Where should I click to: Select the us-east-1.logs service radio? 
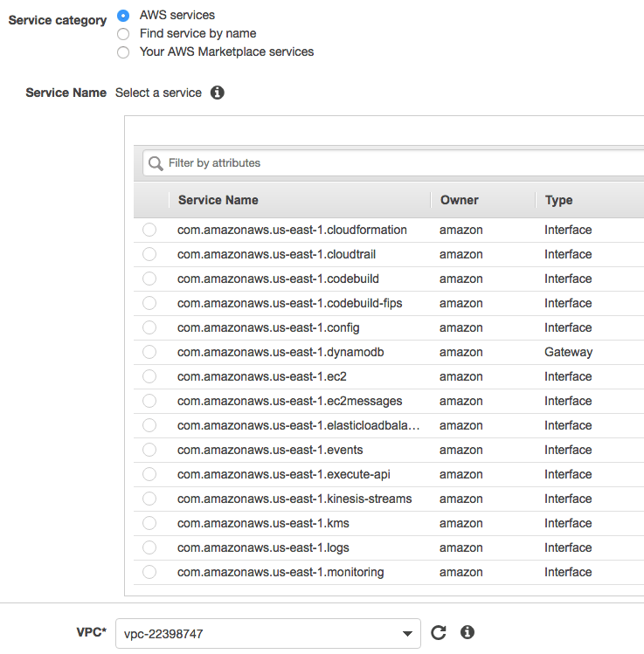(149, 547)
